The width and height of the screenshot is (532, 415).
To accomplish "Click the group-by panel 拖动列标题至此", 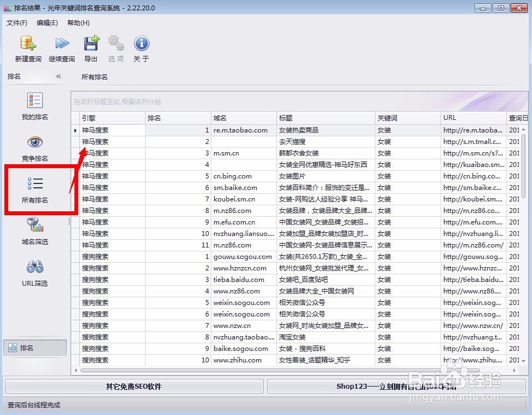I will coord(299,101).
